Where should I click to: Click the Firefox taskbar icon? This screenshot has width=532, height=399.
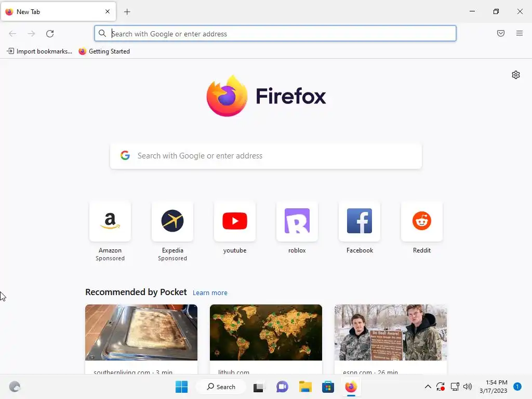pyautogui.click(x=351, y=387)
